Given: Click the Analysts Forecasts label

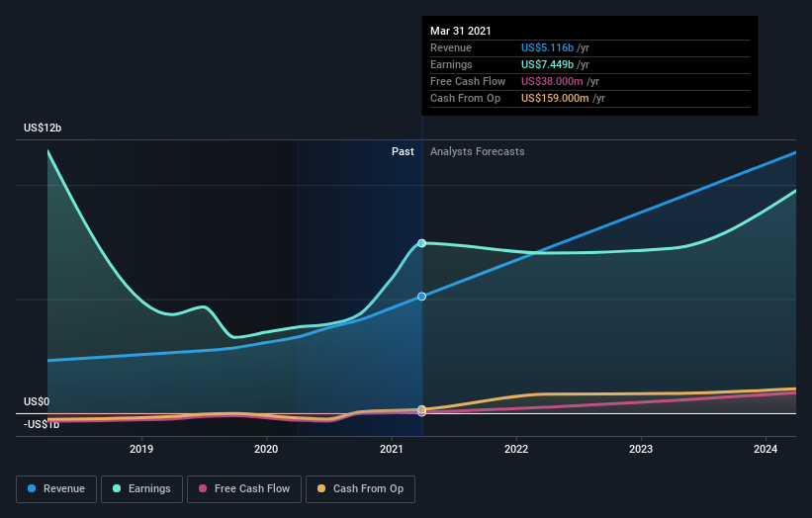Looking at the screenshot, I should click(478, 151).
